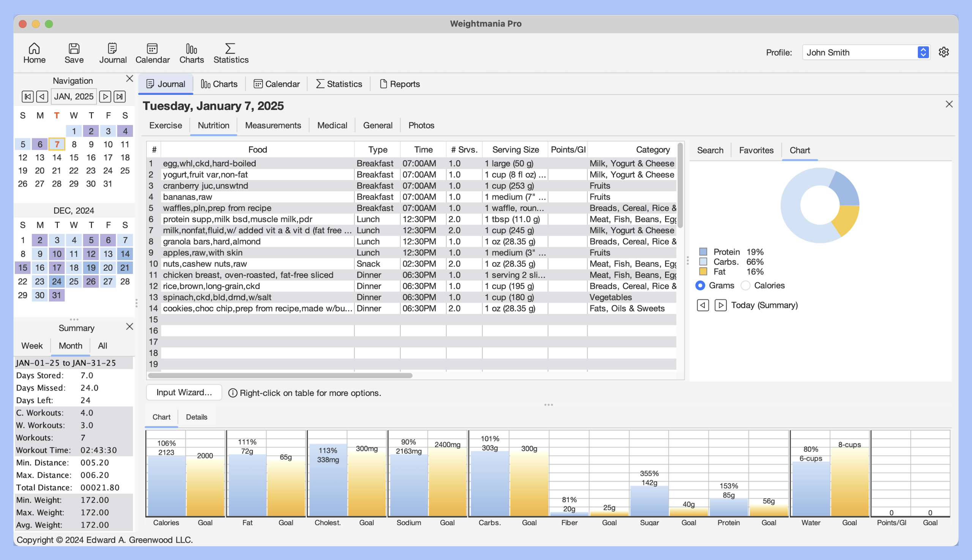Click the Input Wizard button
Image resolution: width=972 pixels, height=560 pixels.
tap(184, 392)
